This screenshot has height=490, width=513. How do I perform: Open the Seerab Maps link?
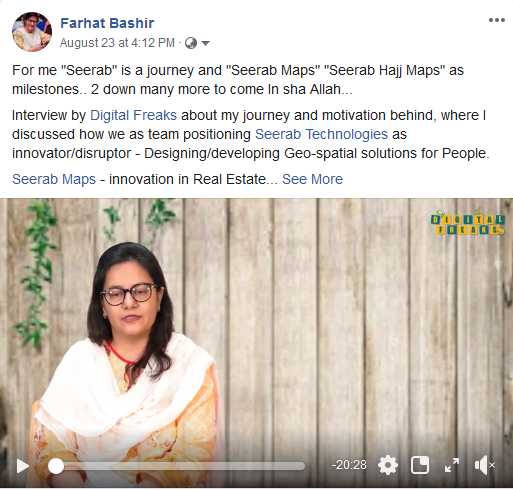pyautogui.click(x=54, y=179)
